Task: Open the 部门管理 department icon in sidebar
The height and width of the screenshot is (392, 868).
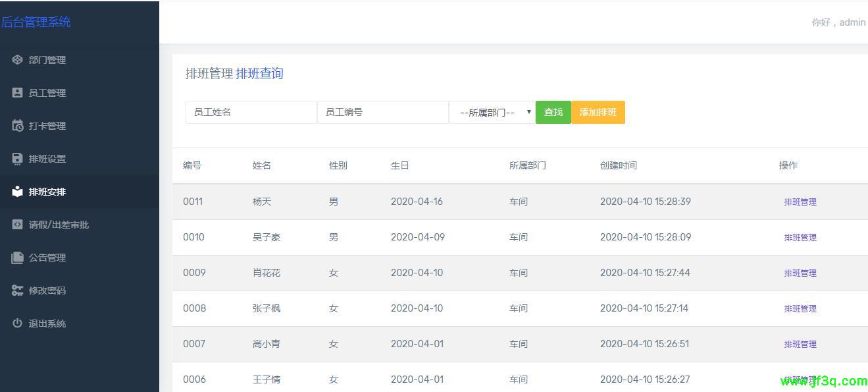Action: point(18,59)
